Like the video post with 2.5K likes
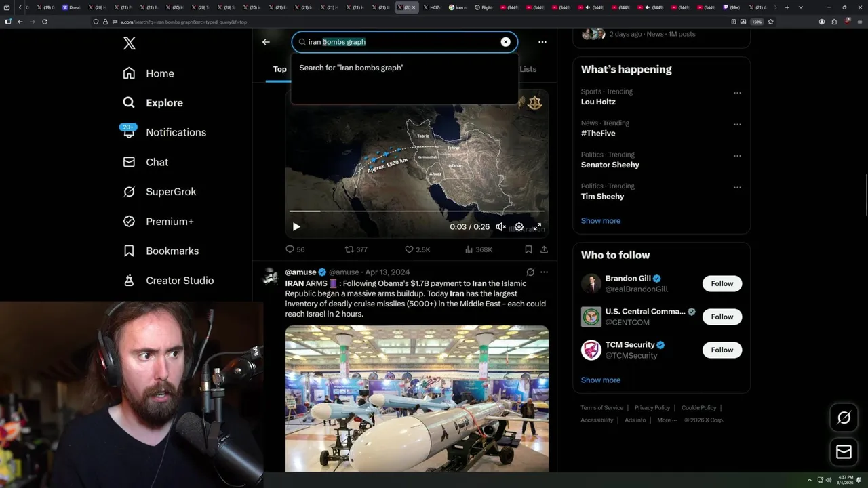The height and width of the screenshot is (488, 868). [417, 249]
